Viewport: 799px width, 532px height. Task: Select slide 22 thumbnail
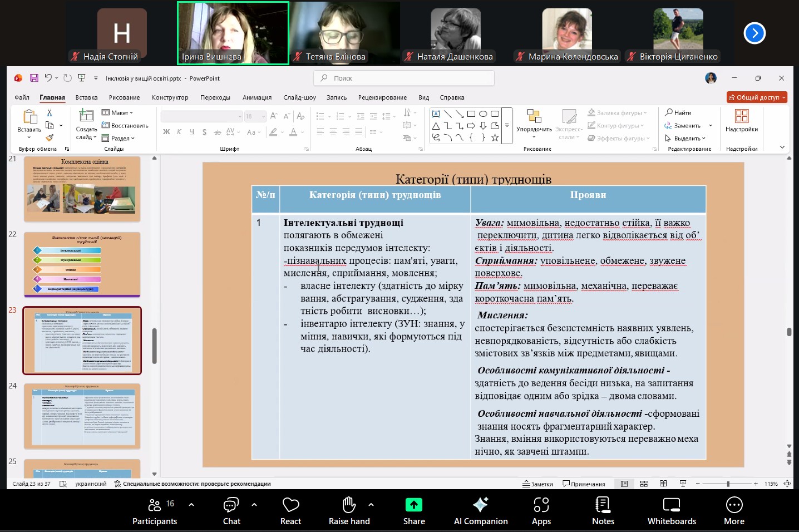pyautogui.click(x=82, y=265)
